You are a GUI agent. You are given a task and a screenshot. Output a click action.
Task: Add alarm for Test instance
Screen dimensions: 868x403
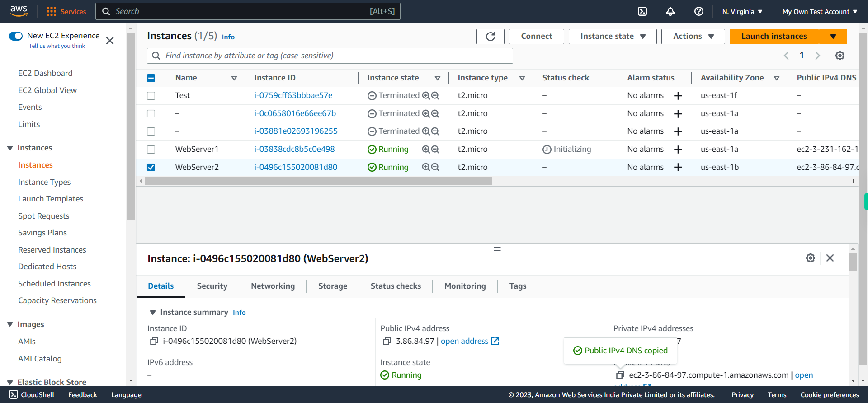point(678,96)
